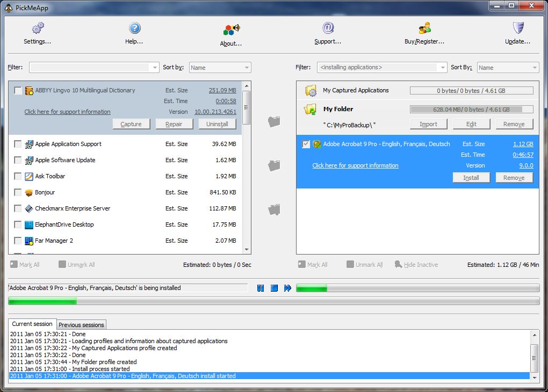
Task: Click the Import button for My Folder
Action: tap(429, 124)
